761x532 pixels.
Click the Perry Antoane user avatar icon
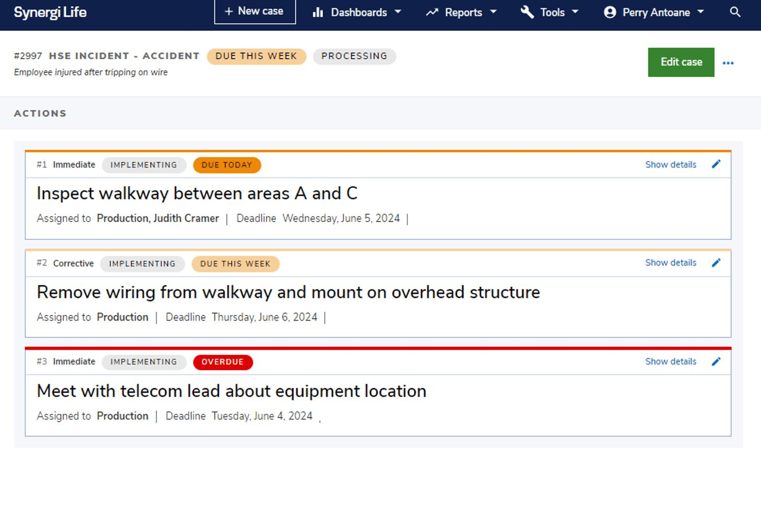pos(610,12)
